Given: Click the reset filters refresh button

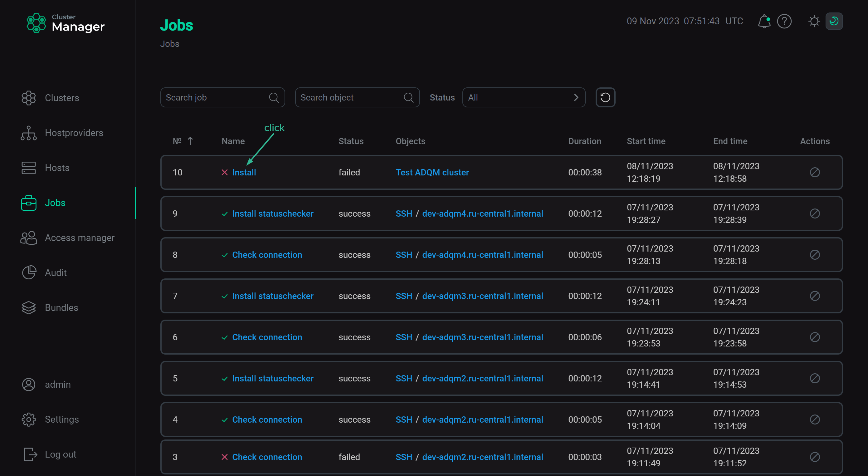Looking at the screenshot, I should pyautogui.click(x=605, y=97).
